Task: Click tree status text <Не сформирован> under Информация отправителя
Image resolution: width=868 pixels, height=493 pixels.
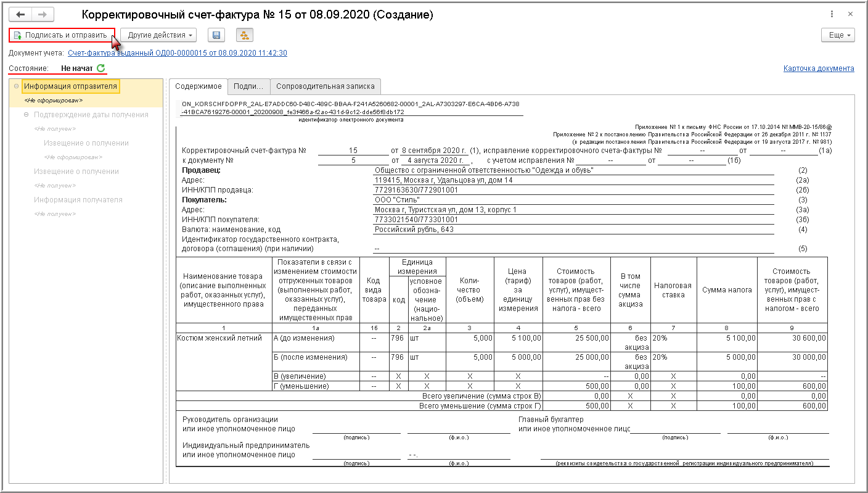Action: pos(53,100)
